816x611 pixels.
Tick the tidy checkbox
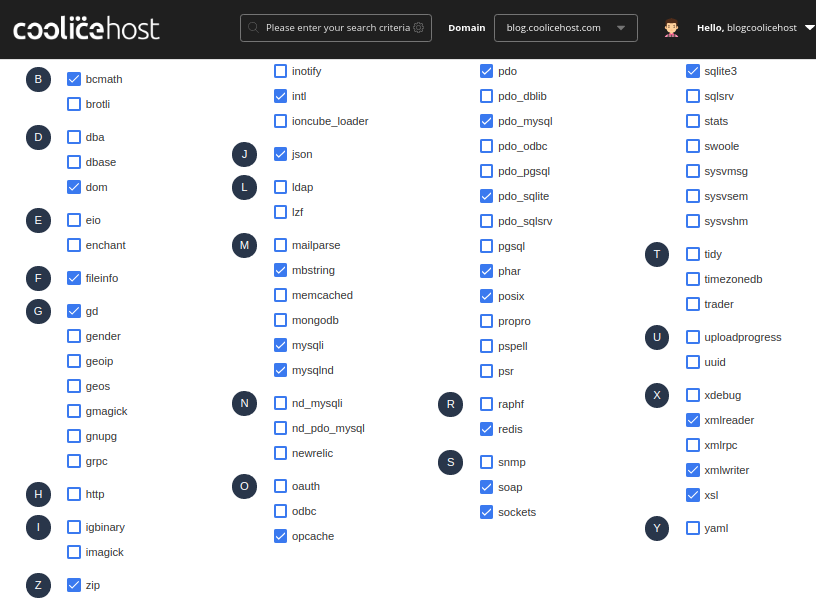tap(693, 254)
